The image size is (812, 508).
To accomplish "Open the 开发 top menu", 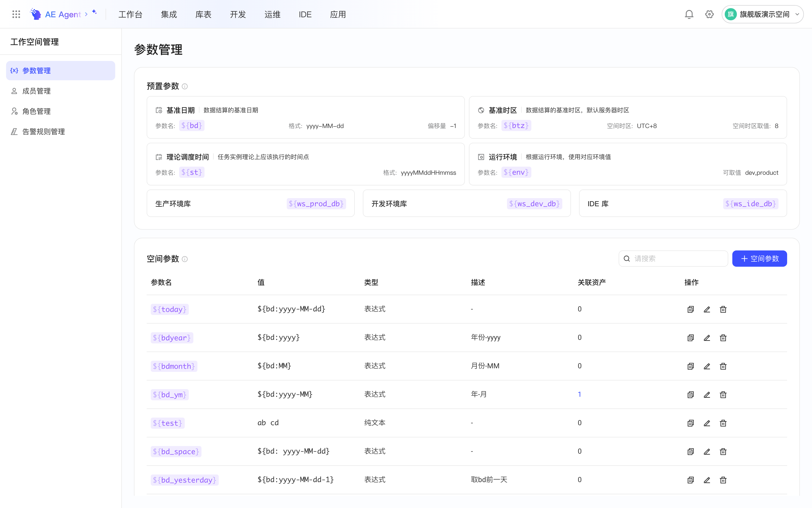I will (x=238, y=14).
